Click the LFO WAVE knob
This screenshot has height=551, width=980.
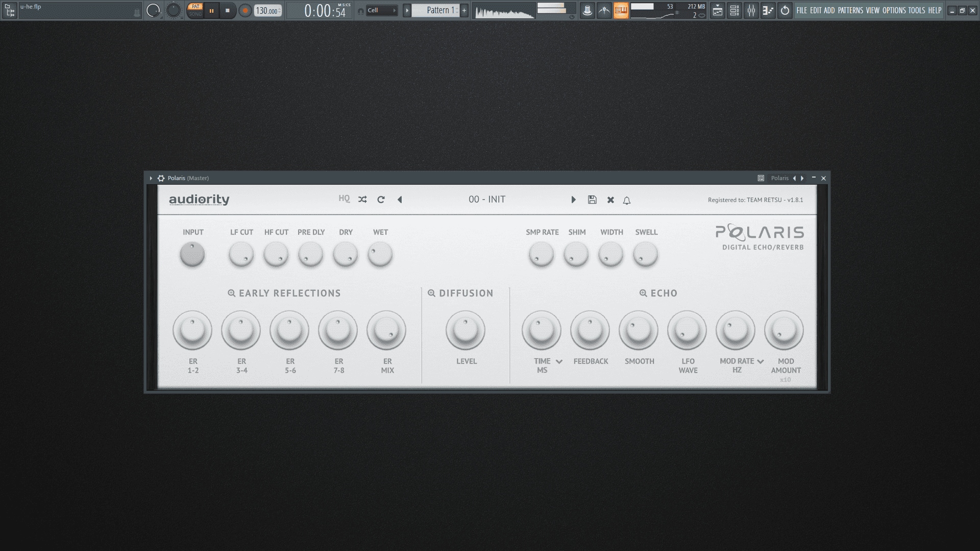(687, 330)
